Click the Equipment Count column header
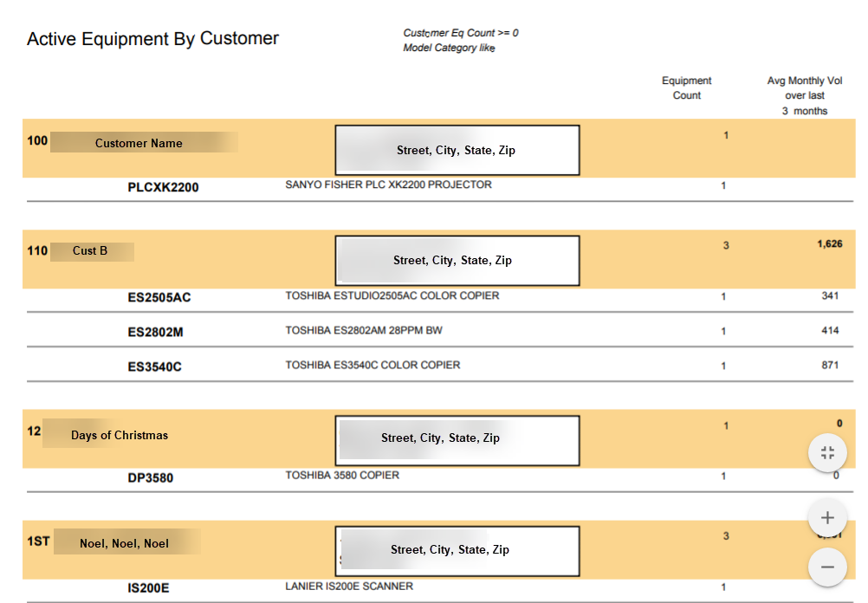This screenshot has height=603, width=868. (x=686, y=88)
